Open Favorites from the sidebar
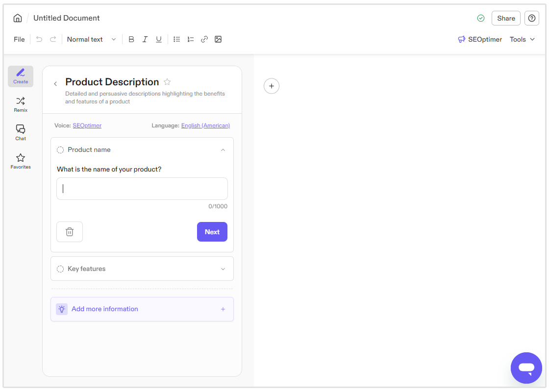The height and width of the screenshot is (392, 549). [20, 161]
